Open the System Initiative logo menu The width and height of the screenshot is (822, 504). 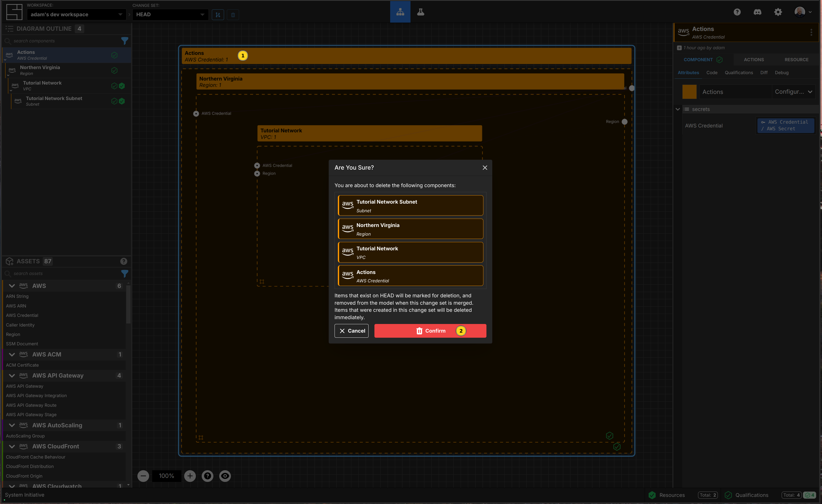pos(14,12)
